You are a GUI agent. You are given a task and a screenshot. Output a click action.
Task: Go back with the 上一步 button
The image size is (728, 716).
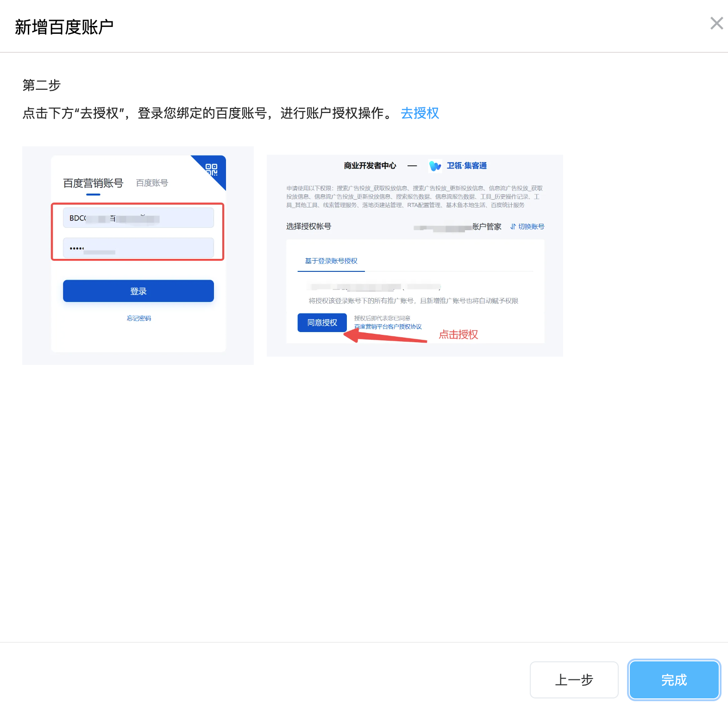point(574,679)
